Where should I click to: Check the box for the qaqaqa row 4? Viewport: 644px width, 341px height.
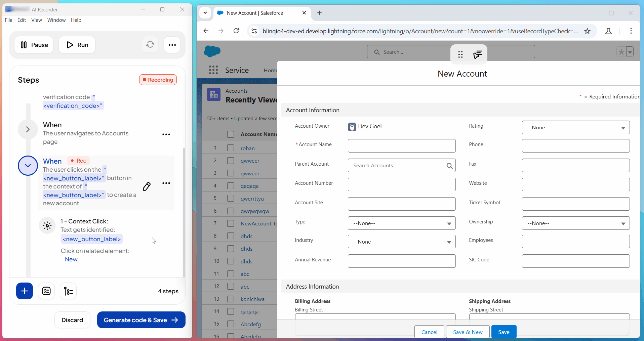coord(231,186)
